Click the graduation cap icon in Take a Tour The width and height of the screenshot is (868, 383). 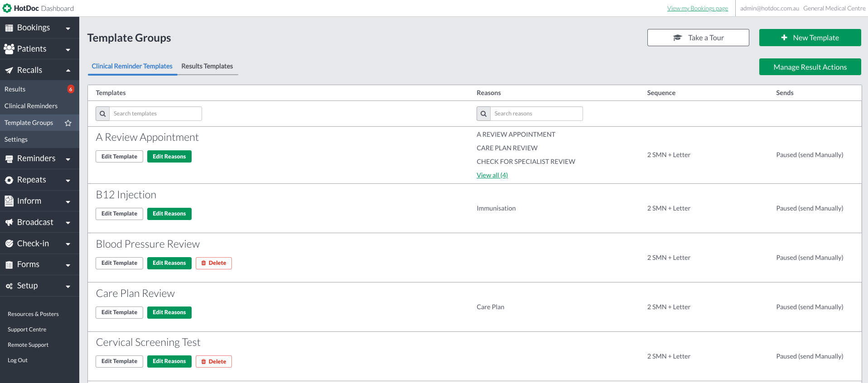pos(677,38)
